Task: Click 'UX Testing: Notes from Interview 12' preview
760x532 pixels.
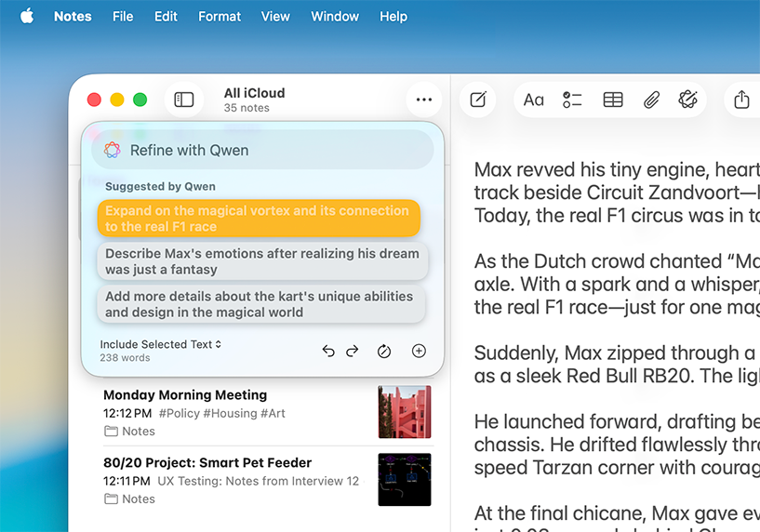Action: 258,481
